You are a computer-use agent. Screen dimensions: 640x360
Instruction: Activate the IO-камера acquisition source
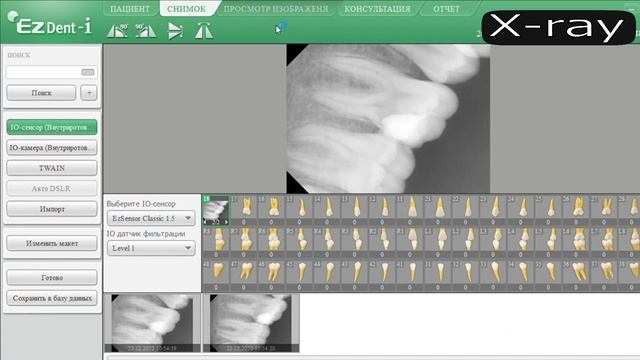pyautogui.click(x=52, y=147)
